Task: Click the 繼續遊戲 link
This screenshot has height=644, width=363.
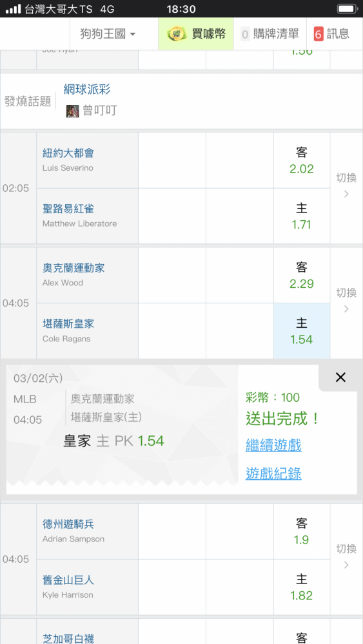Action: pyautogui.click(x=273, y=445)
